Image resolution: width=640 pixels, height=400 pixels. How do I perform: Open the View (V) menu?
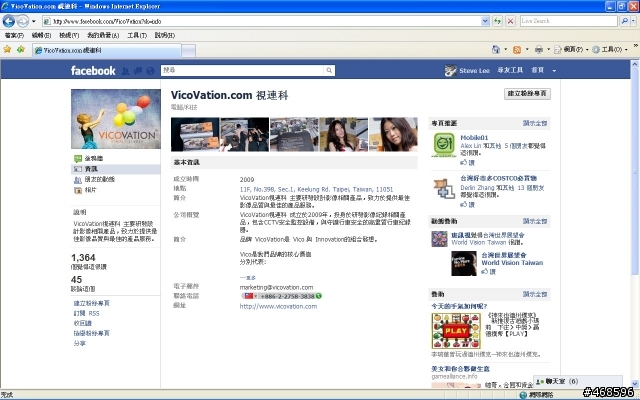pyautogui.click(x=69, y=36)
